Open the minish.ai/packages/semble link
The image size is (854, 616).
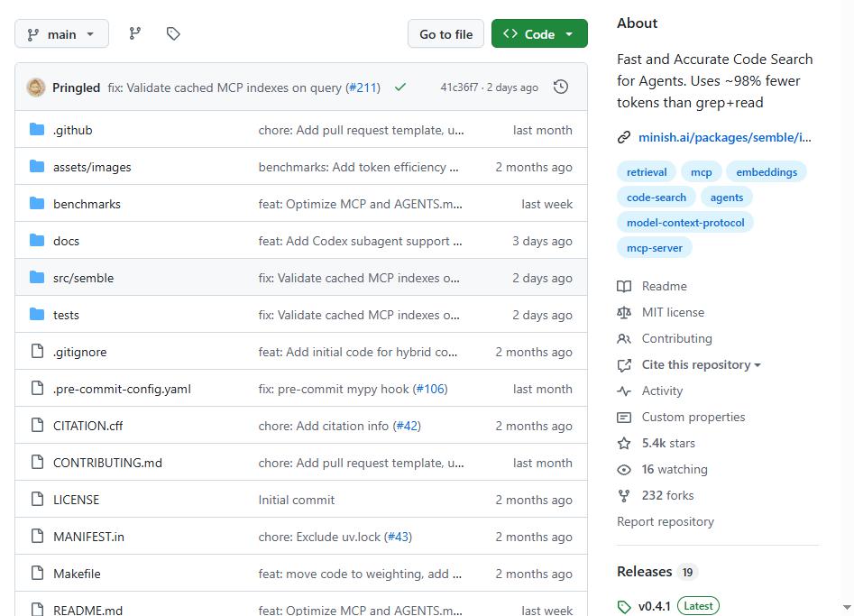724,137
